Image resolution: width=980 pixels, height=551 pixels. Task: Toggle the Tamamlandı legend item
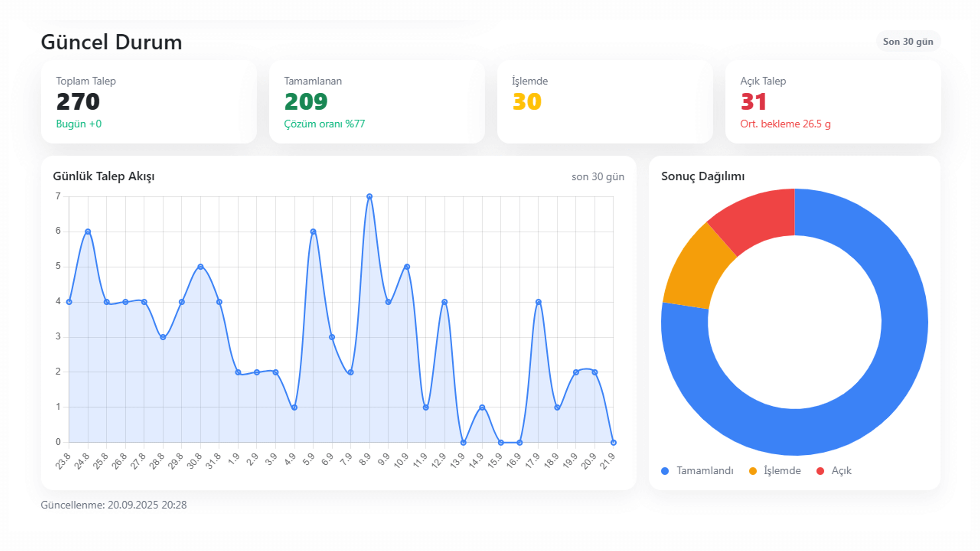[x=704, y=471]
